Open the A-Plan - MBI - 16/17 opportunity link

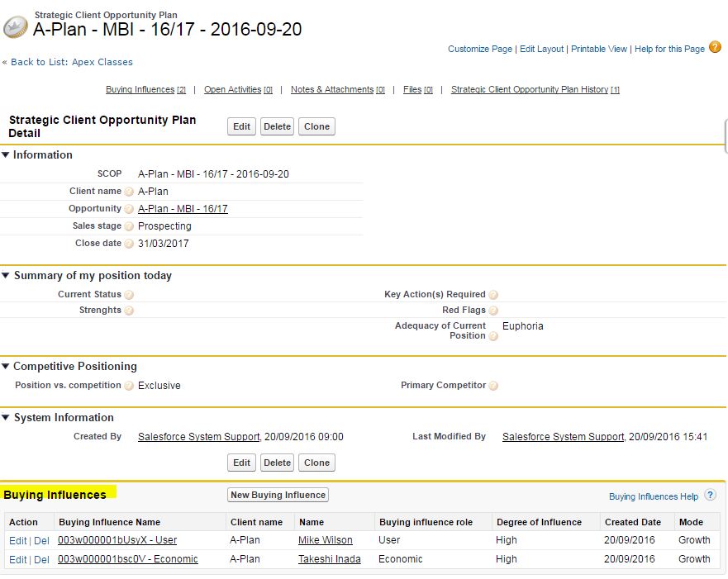(x=183, y=209)
